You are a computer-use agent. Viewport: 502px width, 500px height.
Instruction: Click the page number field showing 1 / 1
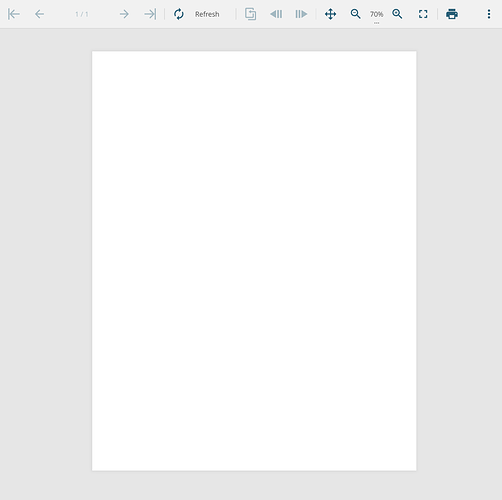82,14
